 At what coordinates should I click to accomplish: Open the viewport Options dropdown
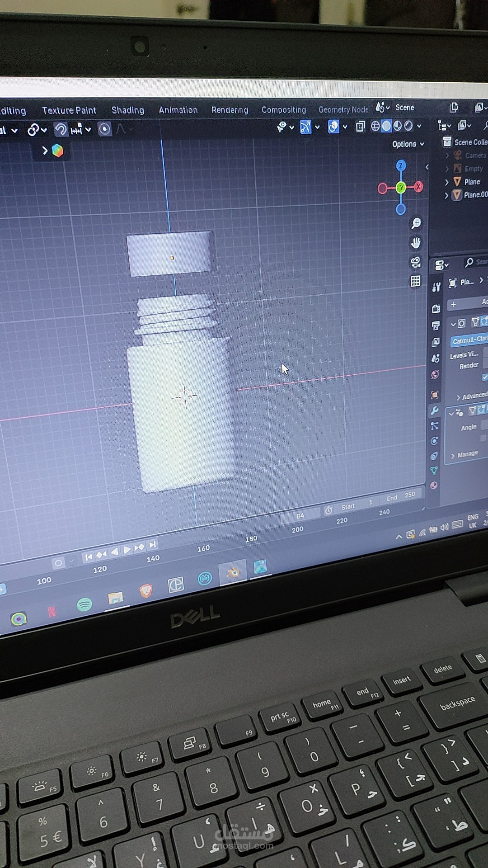[408, 144]
